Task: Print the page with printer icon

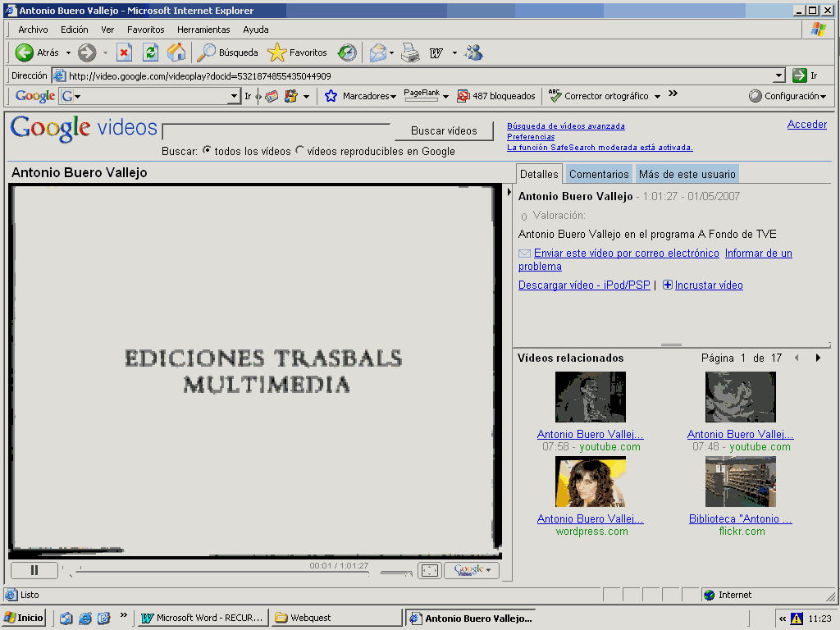Action: coord(411,52)
